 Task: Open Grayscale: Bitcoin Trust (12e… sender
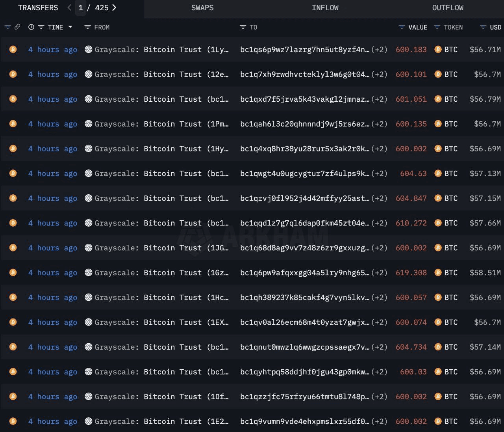click(x=161, y=74)
